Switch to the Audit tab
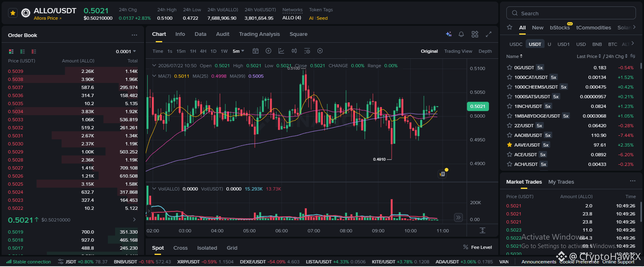This screenshot has height=267, width=644. tap(223, 34)
